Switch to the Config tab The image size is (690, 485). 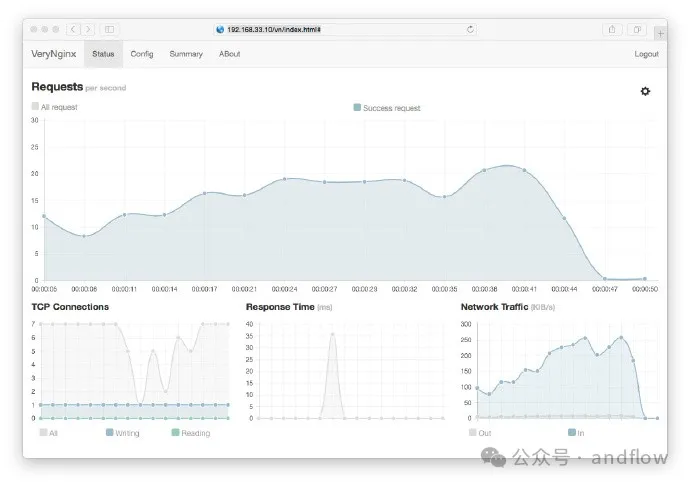point(142,54)
